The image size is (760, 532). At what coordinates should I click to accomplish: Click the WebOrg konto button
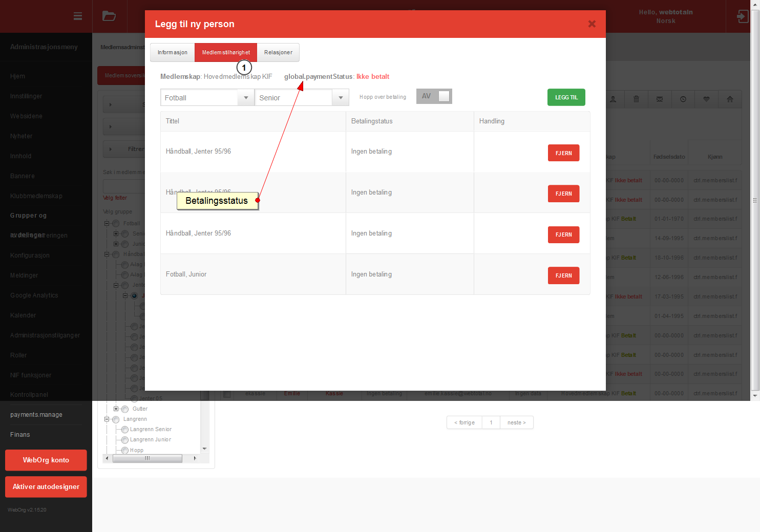46,460
